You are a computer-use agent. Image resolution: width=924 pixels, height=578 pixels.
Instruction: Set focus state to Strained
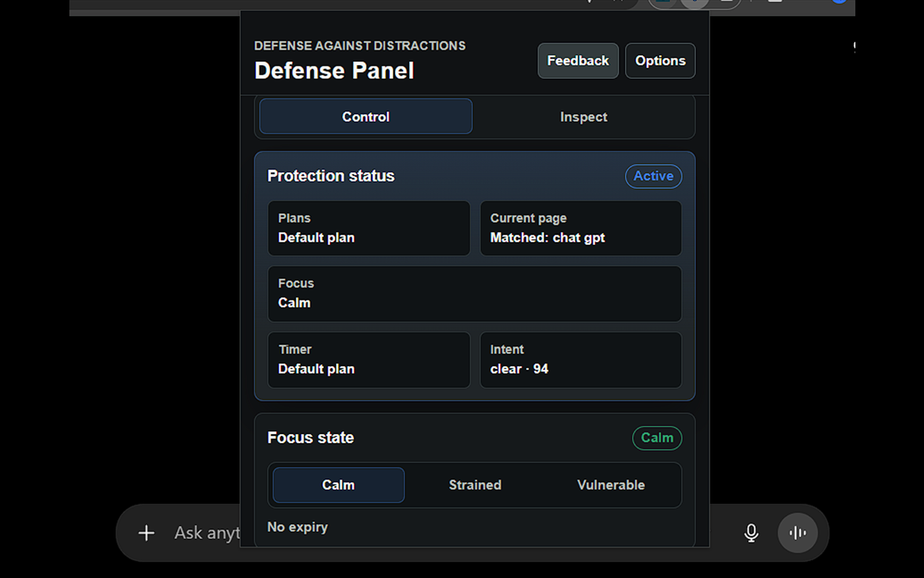point(475,485)
